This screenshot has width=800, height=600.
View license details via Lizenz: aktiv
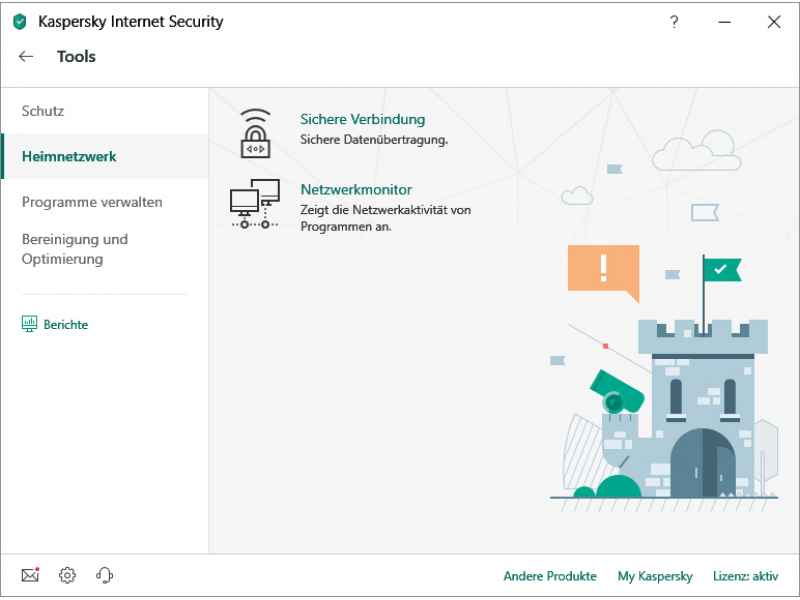pos(745,576)
